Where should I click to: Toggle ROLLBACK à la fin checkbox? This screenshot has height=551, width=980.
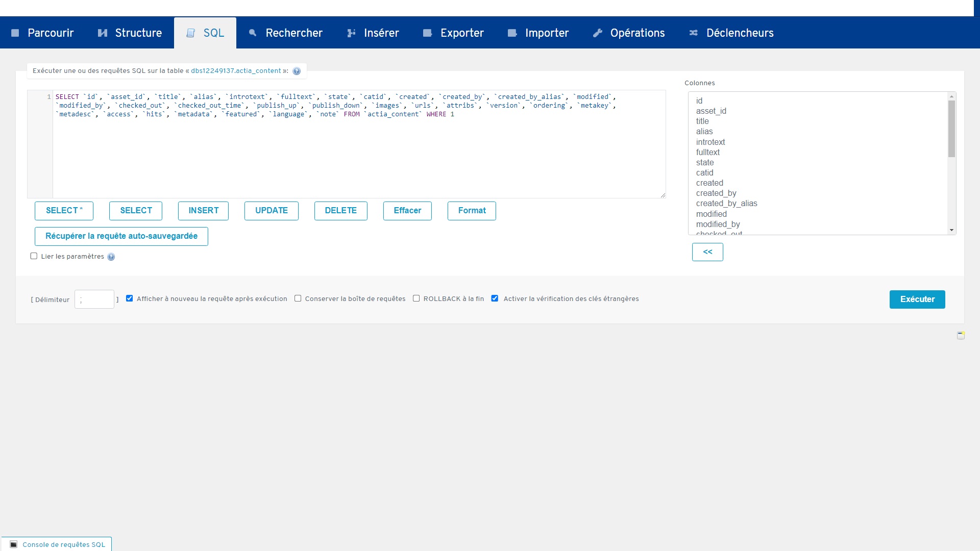[416, 298]
